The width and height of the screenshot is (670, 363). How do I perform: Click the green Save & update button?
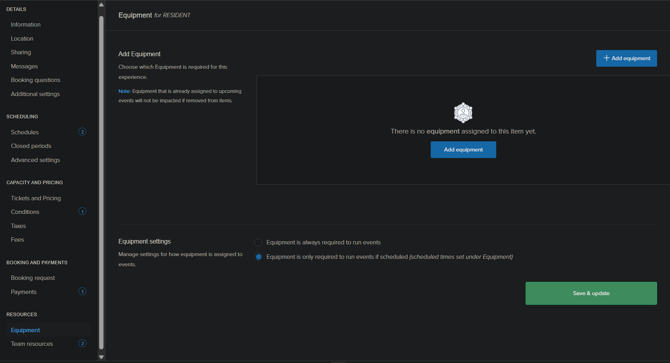(x=591, y=293)
